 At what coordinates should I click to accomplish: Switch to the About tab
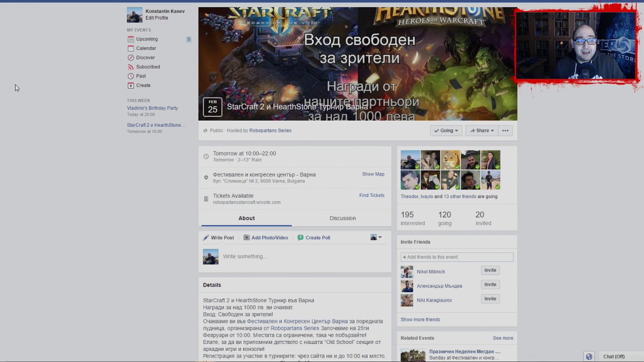pyautogui.click(x=247, y=218)
